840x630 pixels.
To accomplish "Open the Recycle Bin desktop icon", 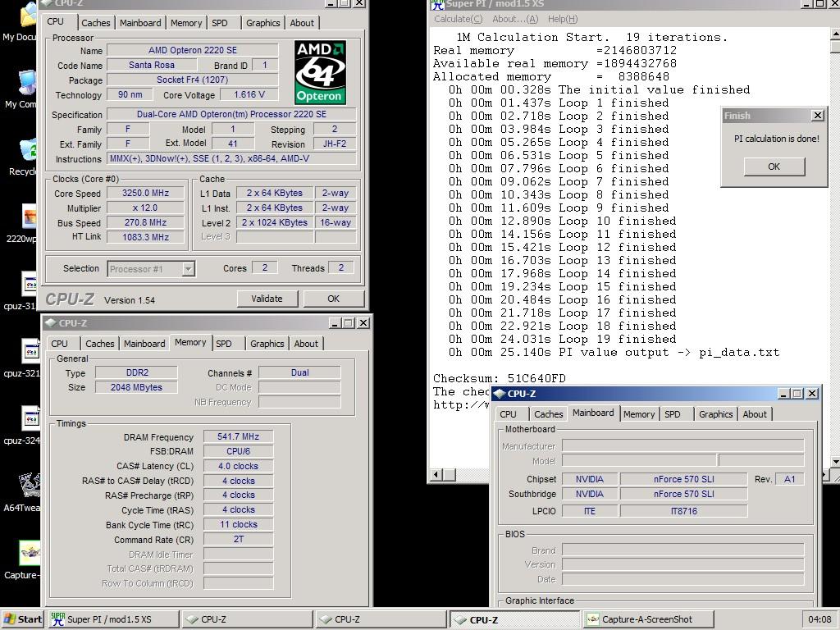I will (x=28, y=150).
